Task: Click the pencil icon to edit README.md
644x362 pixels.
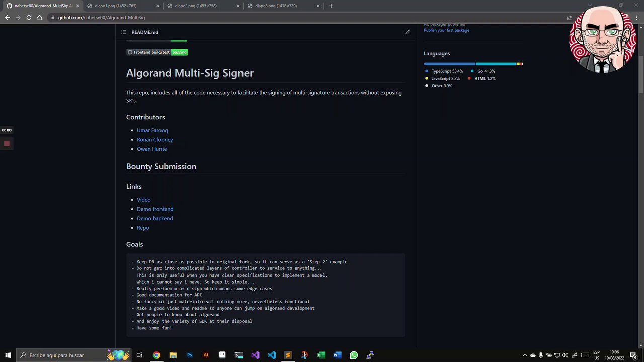Action: tap(408, 32)
